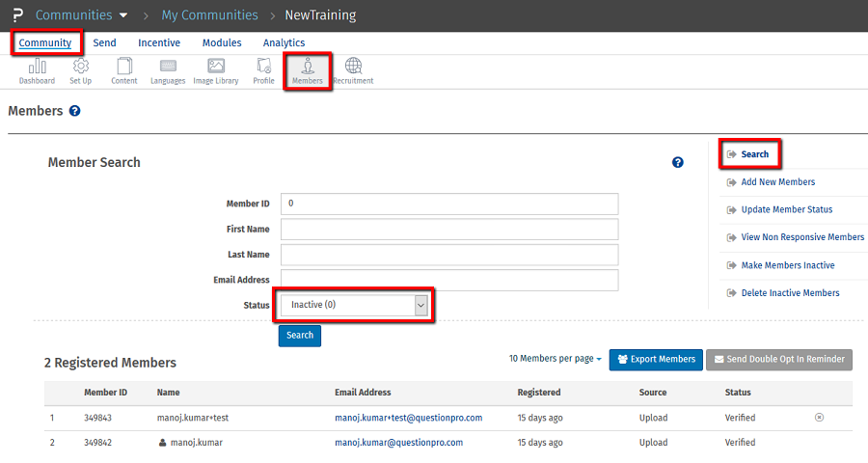
Task: Switch to the Analytics tab
Action: pyautogui.click(x=284, y=43)
